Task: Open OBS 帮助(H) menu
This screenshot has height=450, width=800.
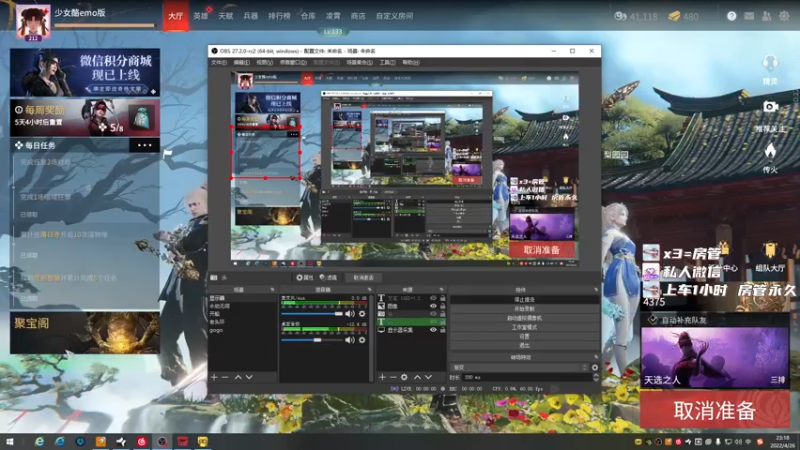Action: coord(411,63)
